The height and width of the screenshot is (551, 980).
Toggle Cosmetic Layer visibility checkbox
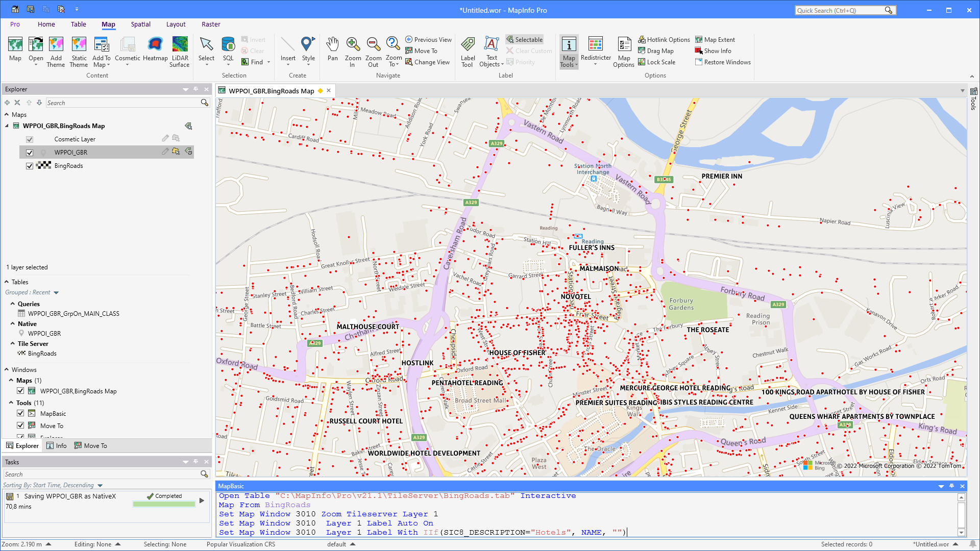[x=30, y=139]
